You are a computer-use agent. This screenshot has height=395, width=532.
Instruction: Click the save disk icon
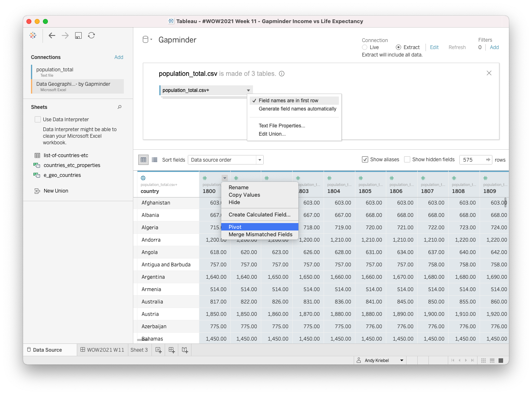78,35
